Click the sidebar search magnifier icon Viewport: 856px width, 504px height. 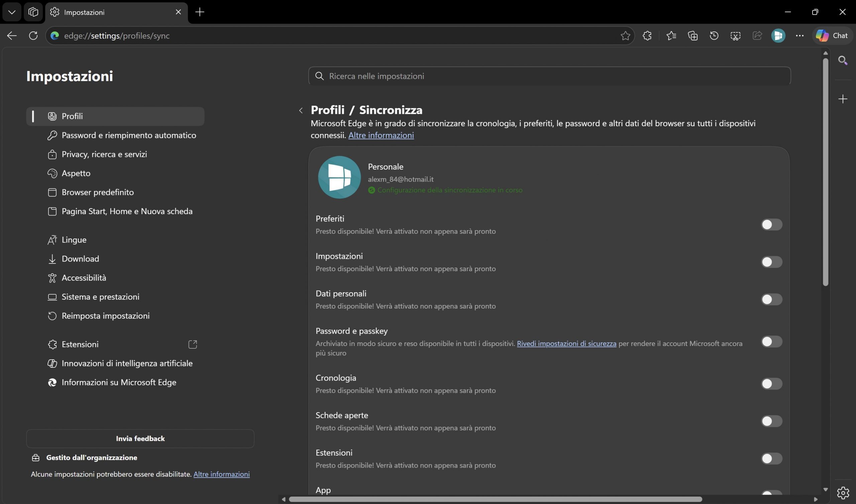click(x=842, y=60)
